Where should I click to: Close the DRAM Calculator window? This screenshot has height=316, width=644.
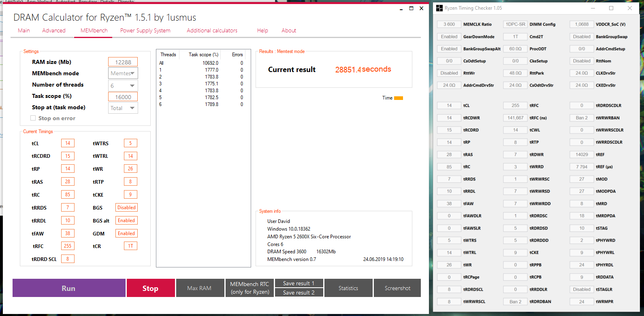(421, 8)
